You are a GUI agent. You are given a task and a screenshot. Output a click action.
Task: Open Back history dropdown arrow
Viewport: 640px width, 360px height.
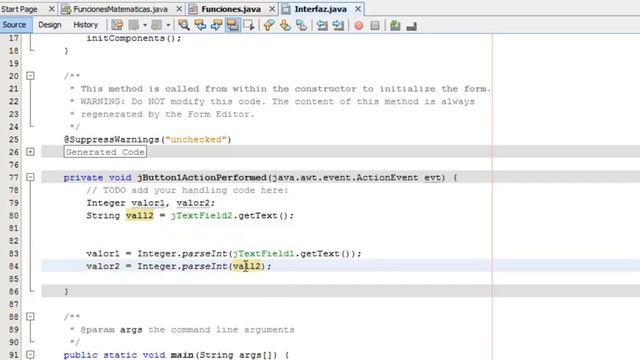point(145,25)
